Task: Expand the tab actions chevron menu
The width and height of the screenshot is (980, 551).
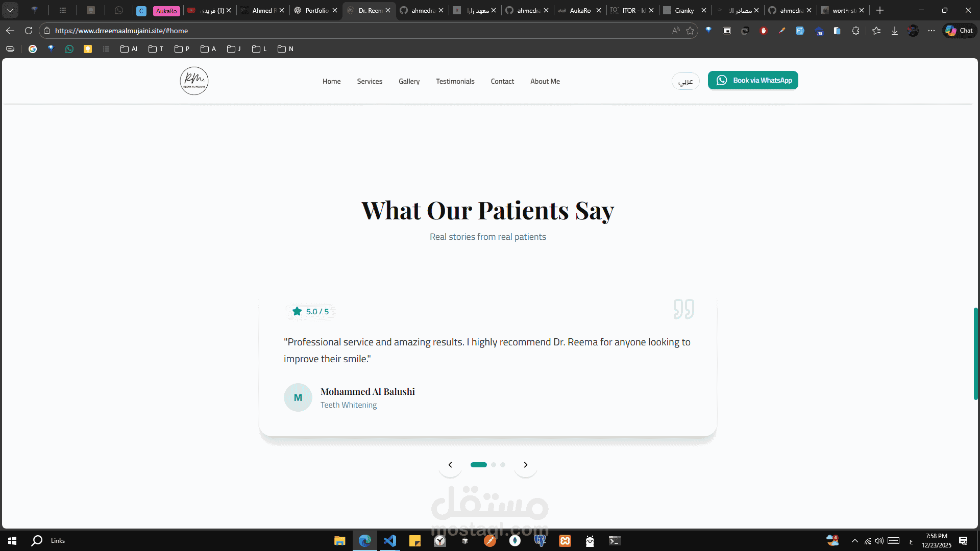Action: (10, 10)
